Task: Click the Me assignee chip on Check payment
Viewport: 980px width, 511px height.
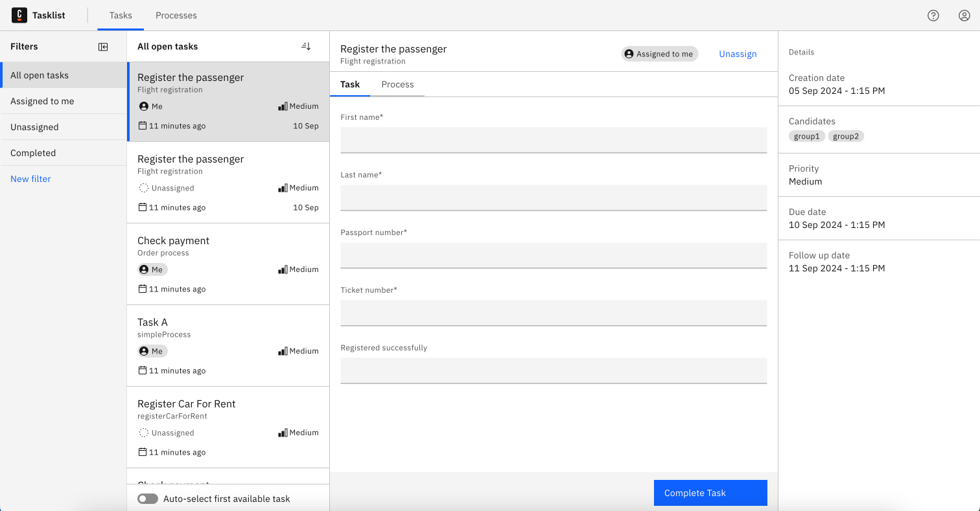Action: coord(152,269)
